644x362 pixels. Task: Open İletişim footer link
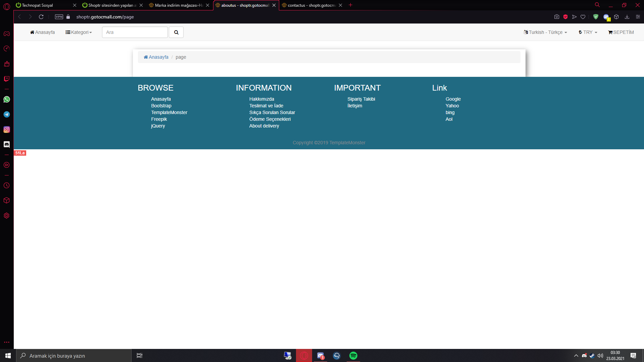click(x=355, y=106)
